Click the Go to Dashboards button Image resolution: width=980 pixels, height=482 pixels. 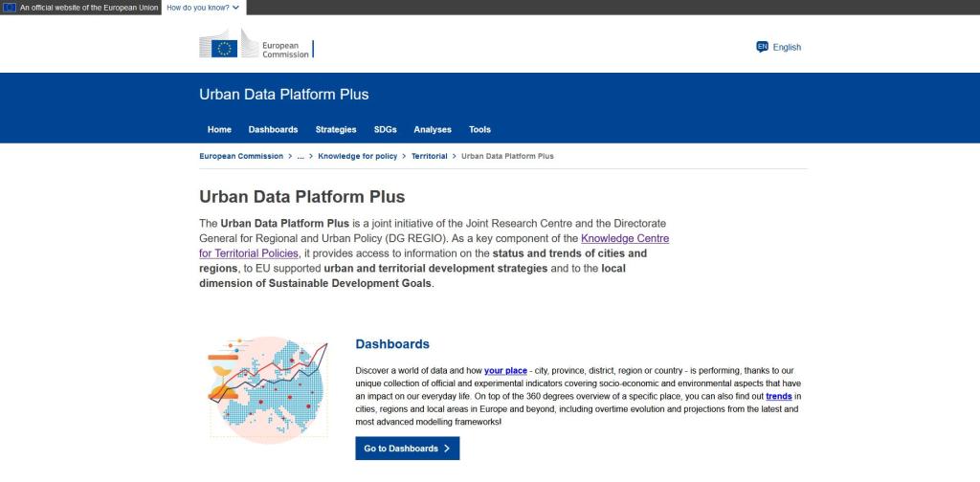tap(408, 449)
